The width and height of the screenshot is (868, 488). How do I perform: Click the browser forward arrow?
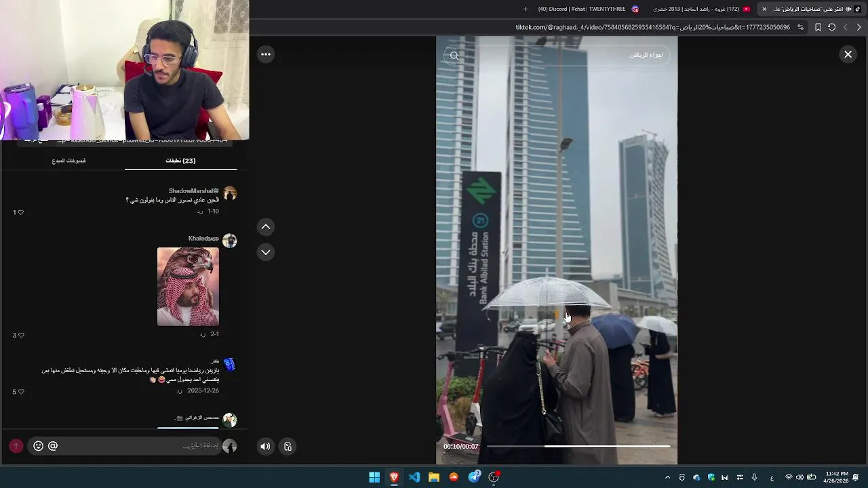pyautogui.click(x=845, y=27)
